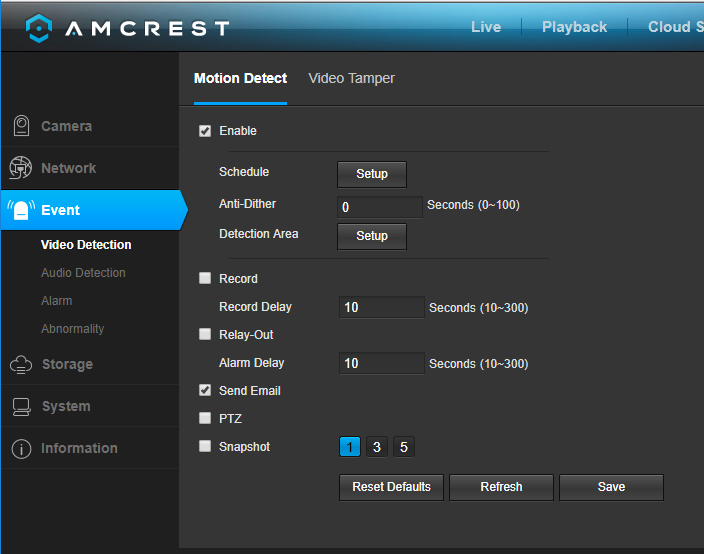This screenshot has width=704, height=554.
Task: Open Audio Detection submenu item
Action: [x=83, y=273]
